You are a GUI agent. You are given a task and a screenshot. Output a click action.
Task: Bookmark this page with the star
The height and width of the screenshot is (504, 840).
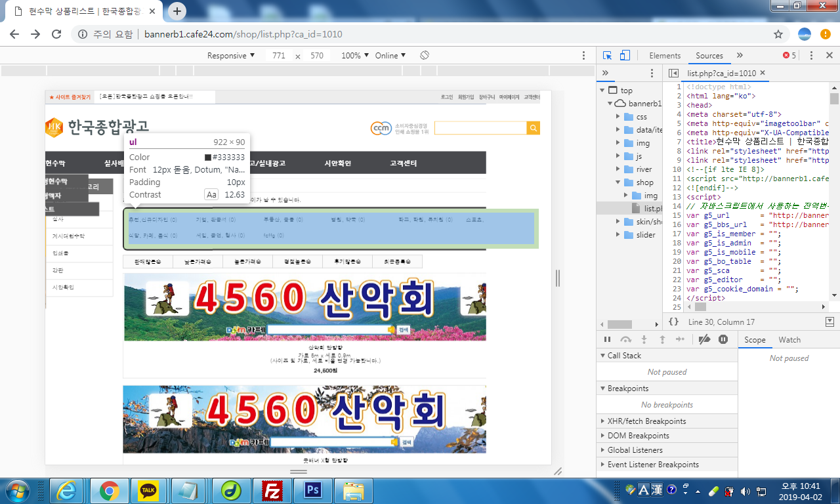(778, 34)
